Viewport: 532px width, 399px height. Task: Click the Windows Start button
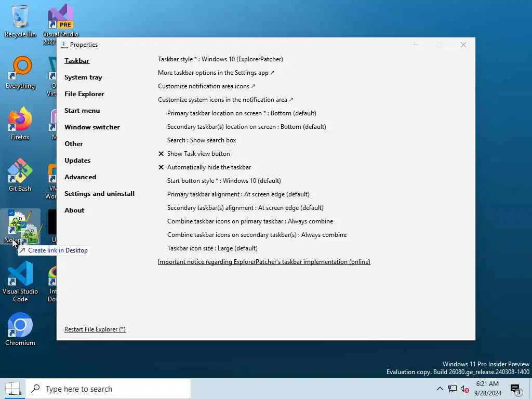[x=12, y=389]
